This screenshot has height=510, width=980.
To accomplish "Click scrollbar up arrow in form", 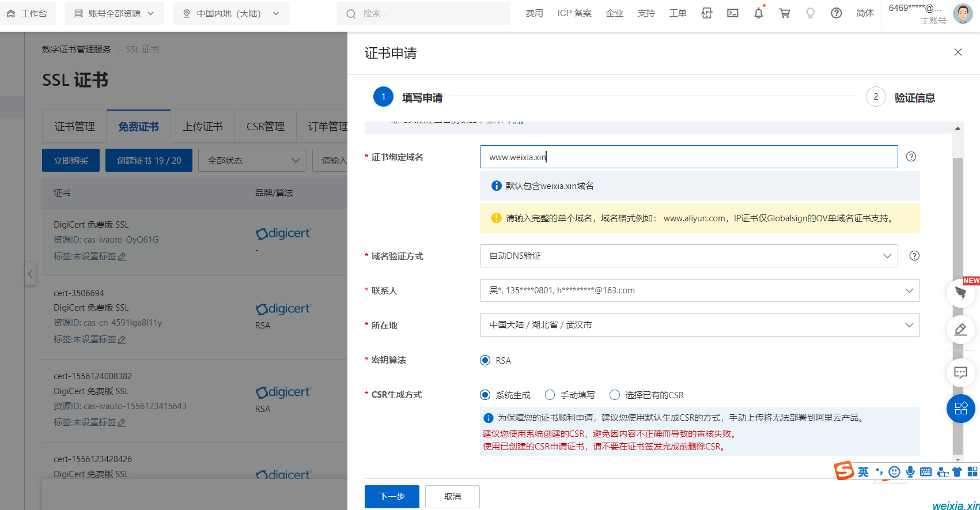I will [x=958, y=128].
